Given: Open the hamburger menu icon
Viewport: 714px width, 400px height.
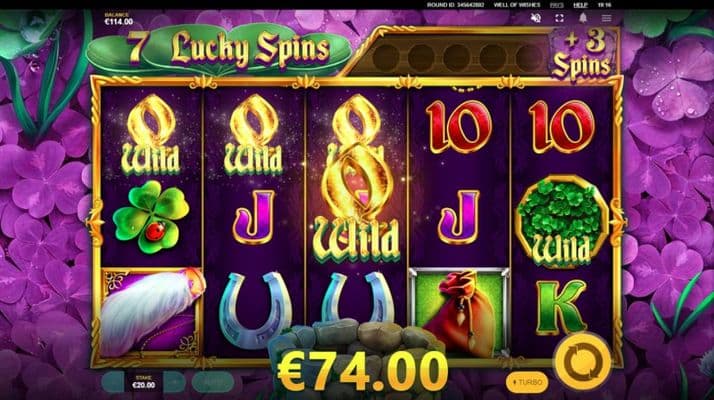Looking at the screenshot, I should pos(606,18).
